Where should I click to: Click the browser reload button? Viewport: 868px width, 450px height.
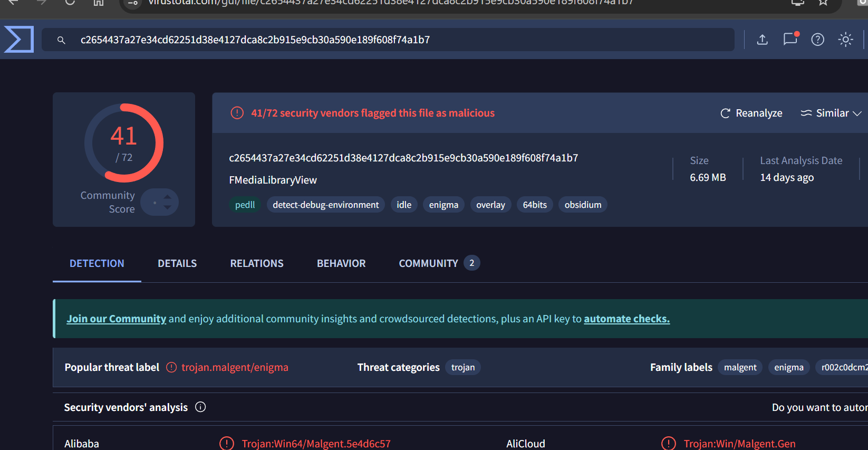(x=70, y=3)
